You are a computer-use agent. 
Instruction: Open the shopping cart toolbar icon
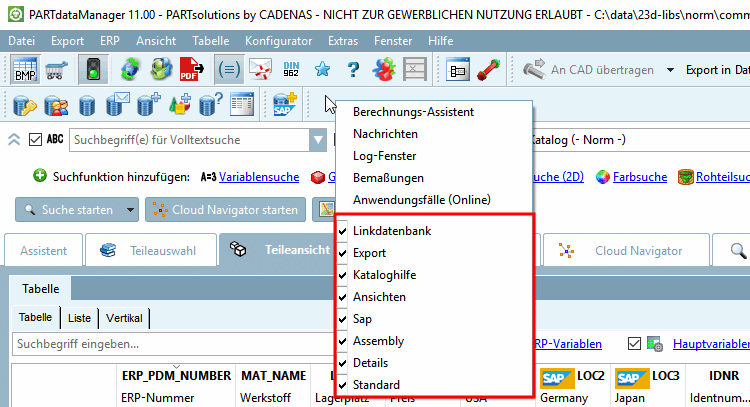point(56,70)
